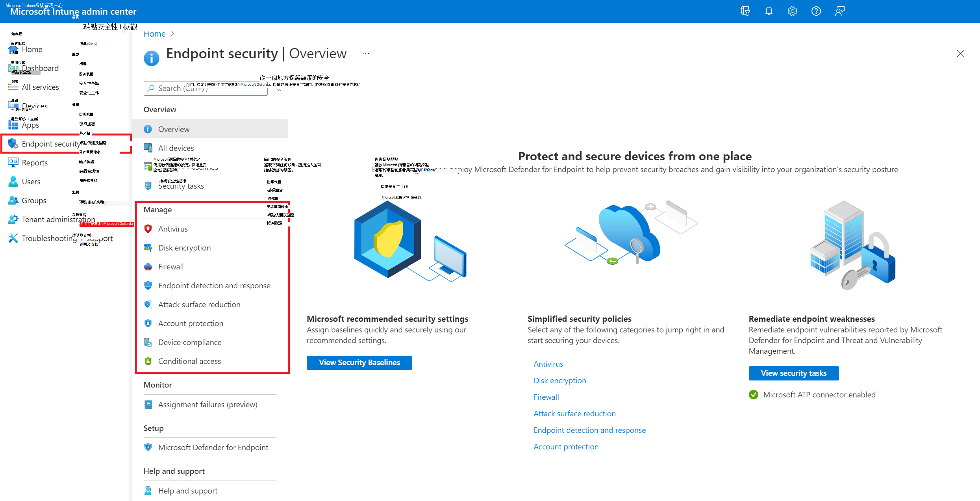
Task: Click View security tasks button
Action: pyautogui.click(x=794, y=373)
